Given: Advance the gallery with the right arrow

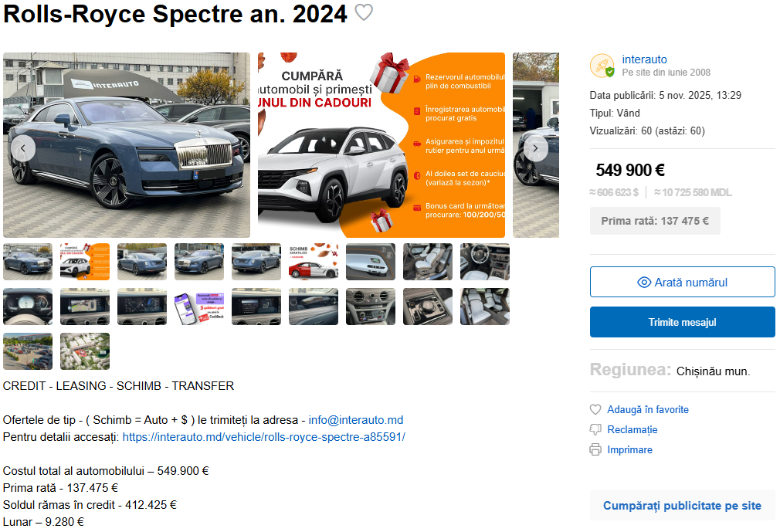Looking at the screenshot, I should tap(535, 148).
